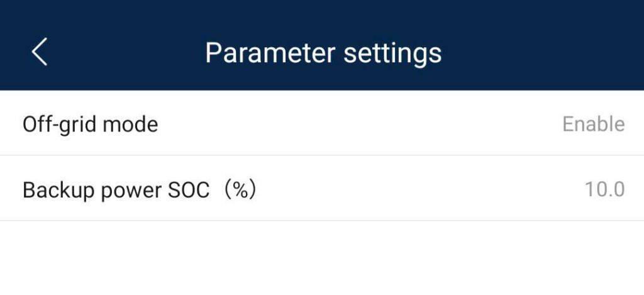Tap the Parameter settings header title
The image size is (644, 295).
tap(323, 53)
